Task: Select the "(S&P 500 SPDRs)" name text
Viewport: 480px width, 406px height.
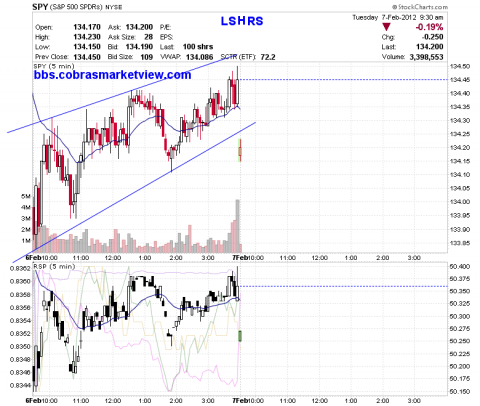Action: click(76, 7)
